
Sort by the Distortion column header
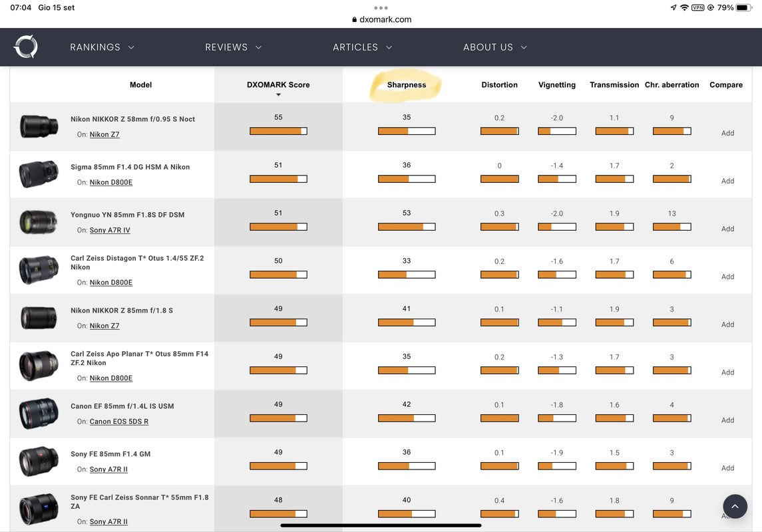pyautogui.click(x=499, y=84)
